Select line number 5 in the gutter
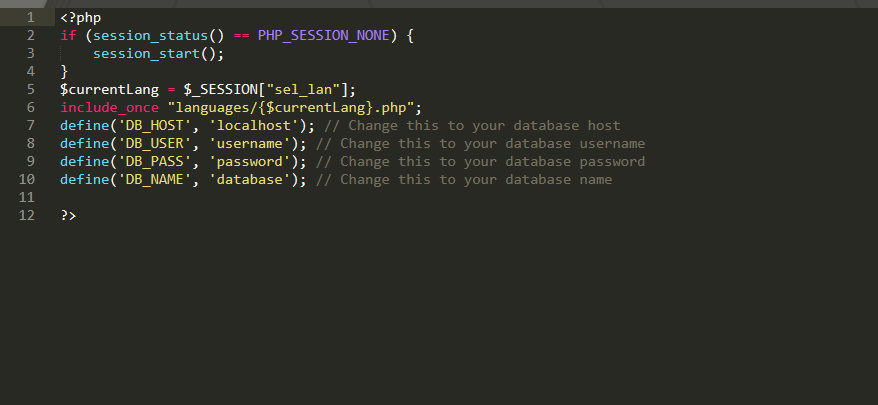The image size is (878, 405). (30, 89)
